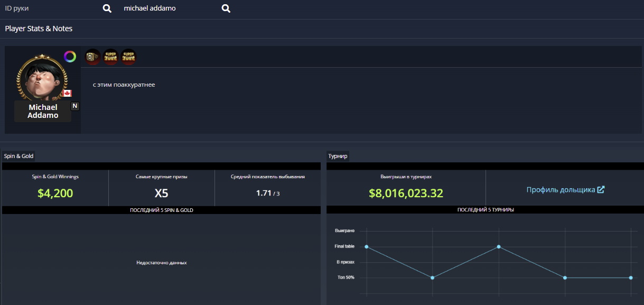Viewport: 644px width, 305px height.
Task: Click the $8,016,023.32 tournament winnings value
Action: (x=406, y=193)
